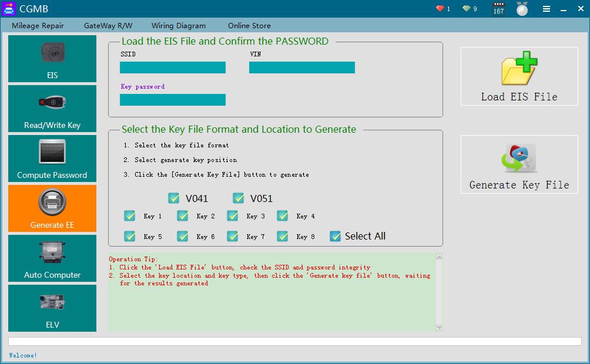The height and width of the screenshot is (364, 590).
Task: Uncheck the V041 key file format
Action: coord(174,198)
